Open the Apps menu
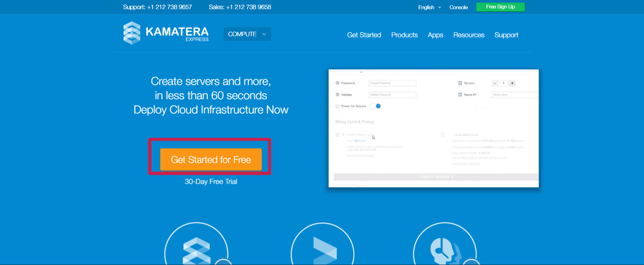644x265 pixels. click(435, 35)
